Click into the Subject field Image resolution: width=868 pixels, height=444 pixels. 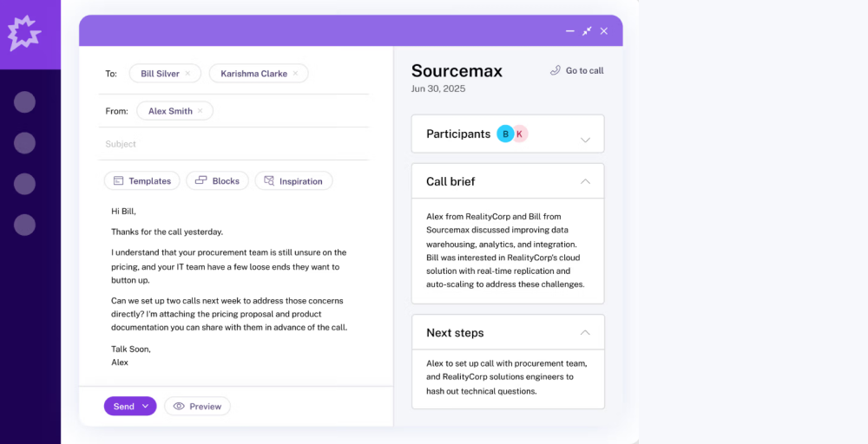click(x=234, y=144)
